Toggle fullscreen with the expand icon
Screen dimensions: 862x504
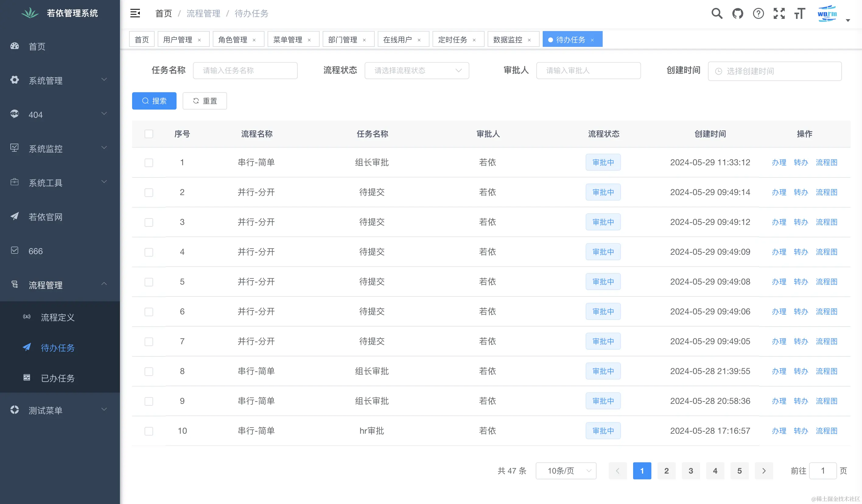pyautogui.click(x=779, y=14)
